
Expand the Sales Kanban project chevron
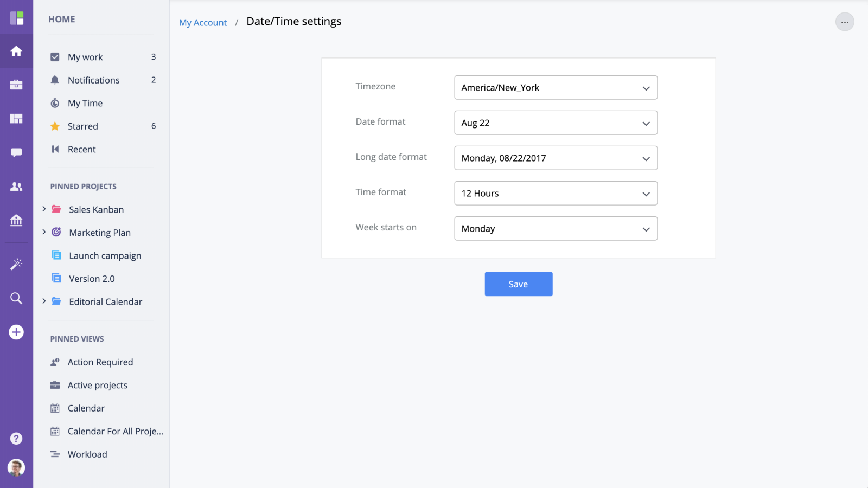pos(44,209)
